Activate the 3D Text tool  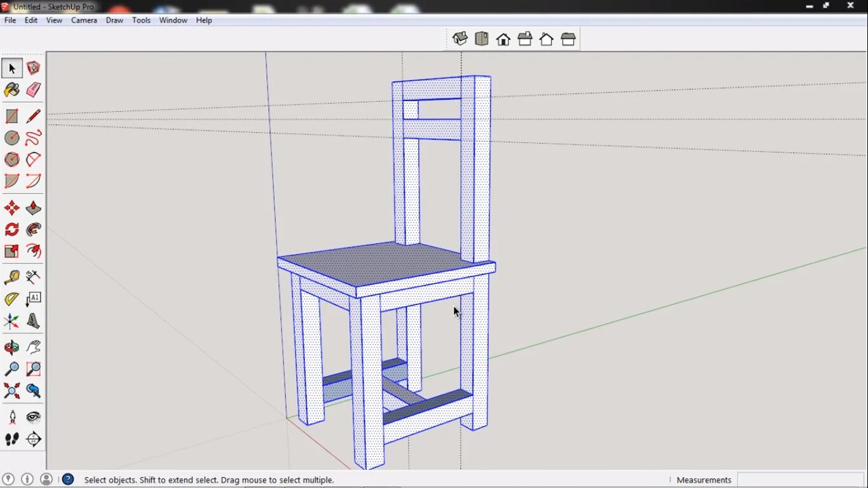[x=34, y=321]
